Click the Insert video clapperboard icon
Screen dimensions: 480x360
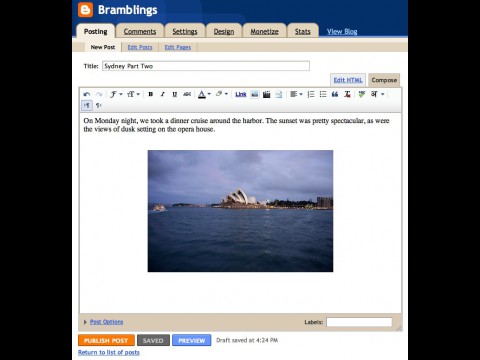click(266, 94)
